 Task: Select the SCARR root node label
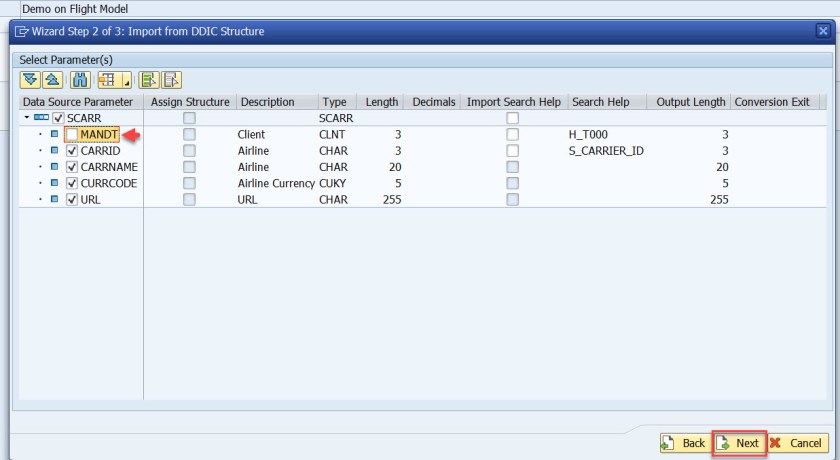tap(84, 118)
